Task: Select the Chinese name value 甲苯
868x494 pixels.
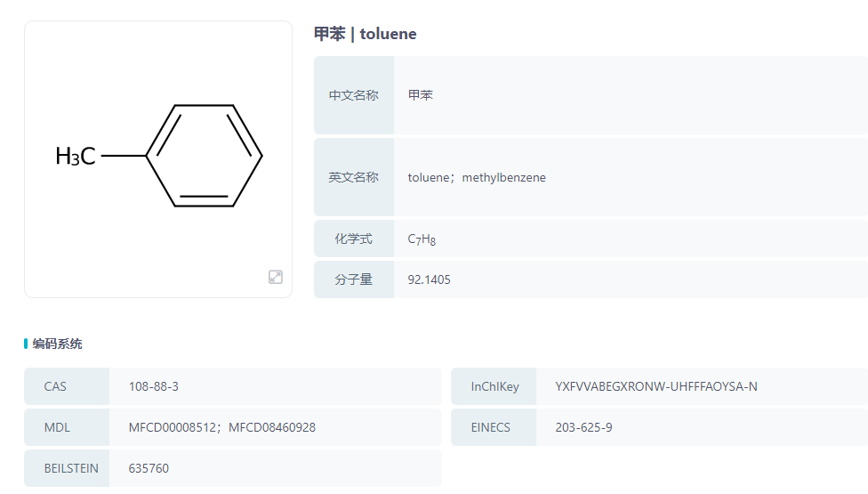Action: pyautogui.click(x=421, y=95)
